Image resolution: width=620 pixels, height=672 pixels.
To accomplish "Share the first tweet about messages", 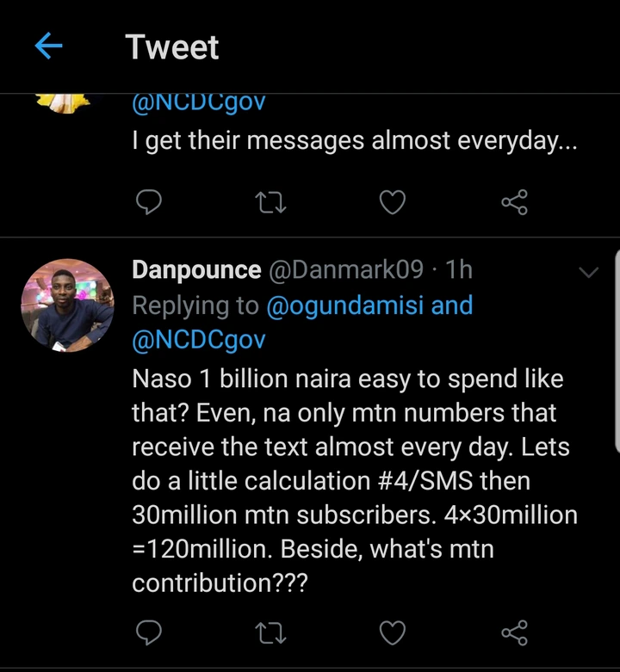I will [514, 202].
